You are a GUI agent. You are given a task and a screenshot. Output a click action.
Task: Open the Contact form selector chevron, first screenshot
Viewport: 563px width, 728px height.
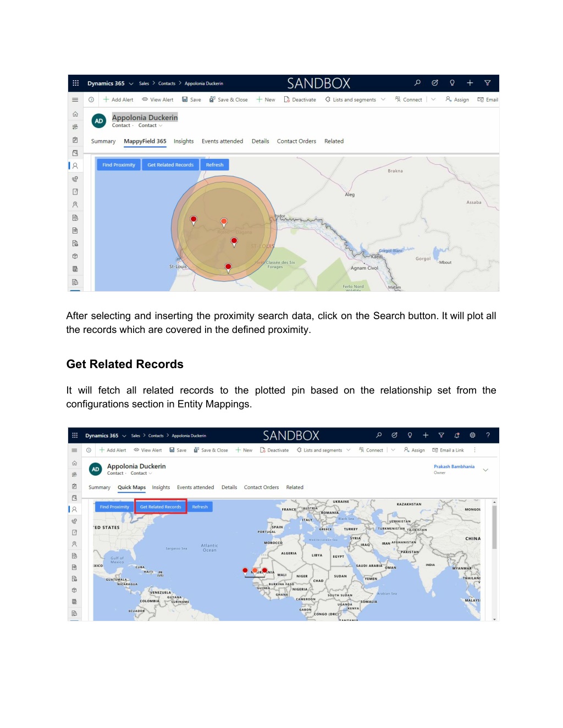pyautogui.click(x=161, y=126)
